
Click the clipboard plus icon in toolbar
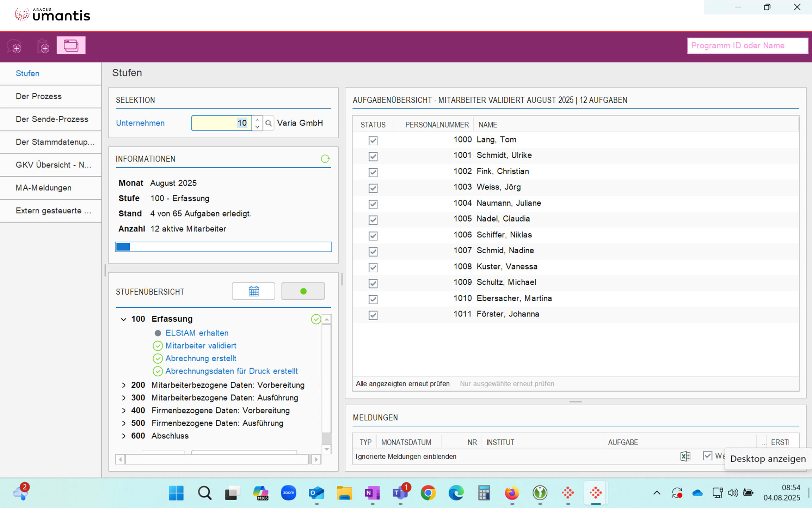43,46
